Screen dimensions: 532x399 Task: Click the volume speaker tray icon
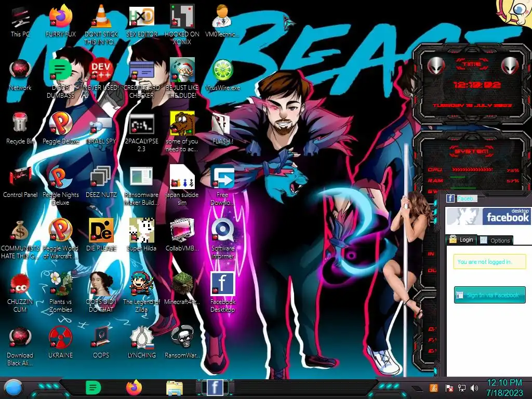coord(474,388)
